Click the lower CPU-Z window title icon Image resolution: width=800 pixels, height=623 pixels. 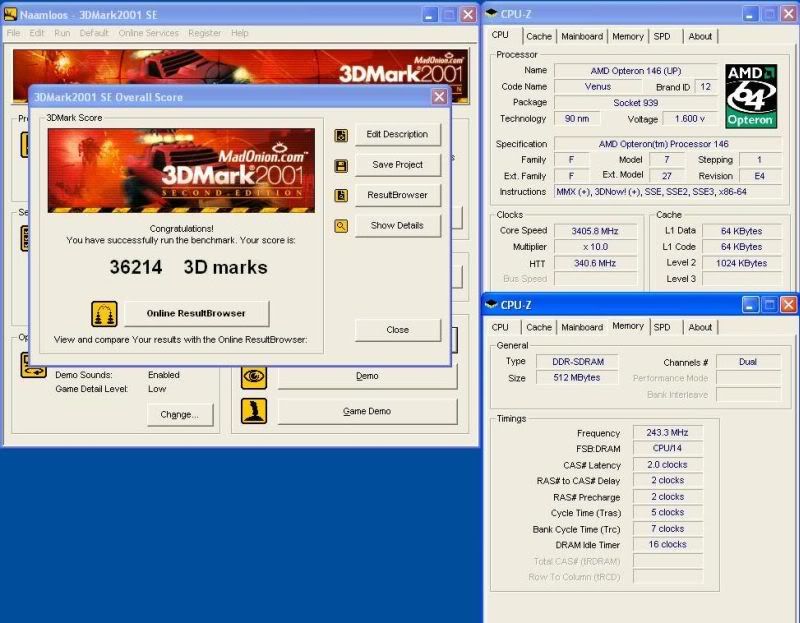(491, 304)
